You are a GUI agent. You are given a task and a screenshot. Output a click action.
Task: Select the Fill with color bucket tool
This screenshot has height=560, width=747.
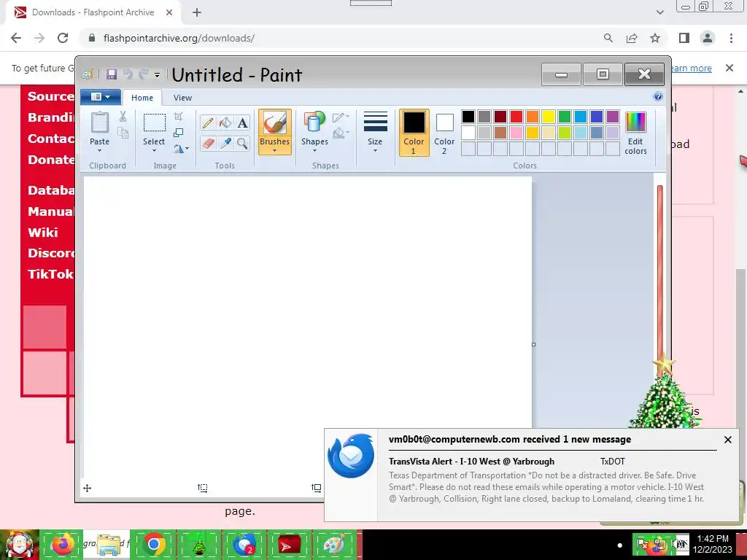coord(225,122)
